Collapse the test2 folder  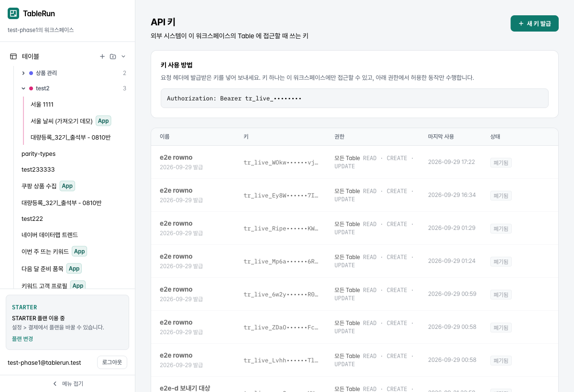[23, 88]
